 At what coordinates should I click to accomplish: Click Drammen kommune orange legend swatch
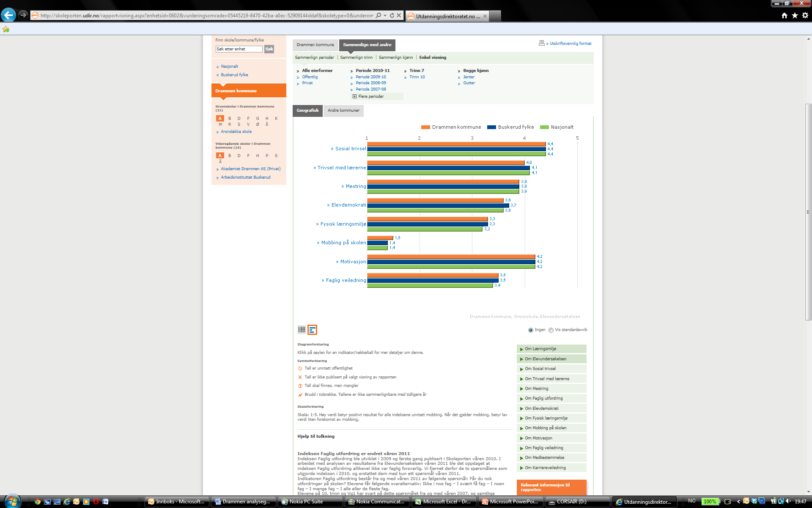click(425, 127)
